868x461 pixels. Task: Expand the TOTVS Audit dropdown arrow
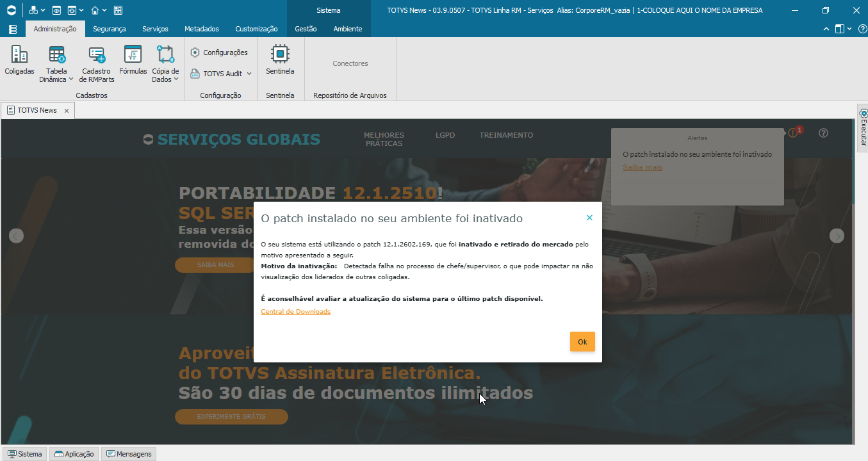click(x=249, y=74)
